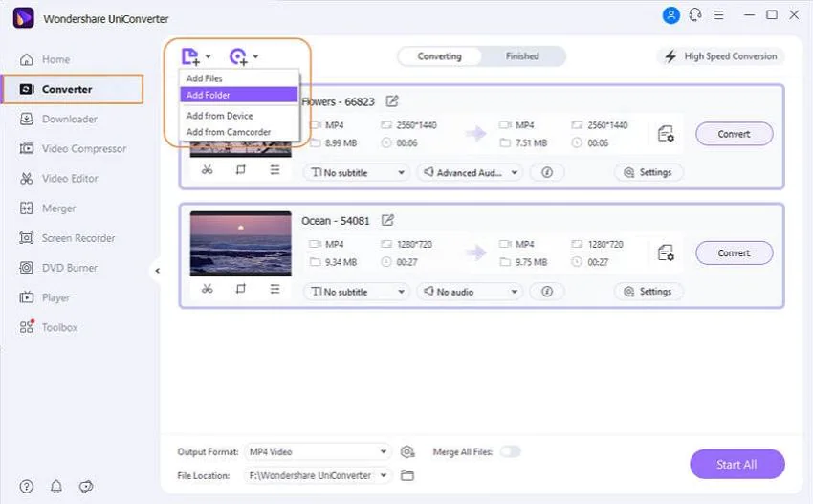Open notifications bell
This screenshot has height=504, width=813.
tap(56, 487)
